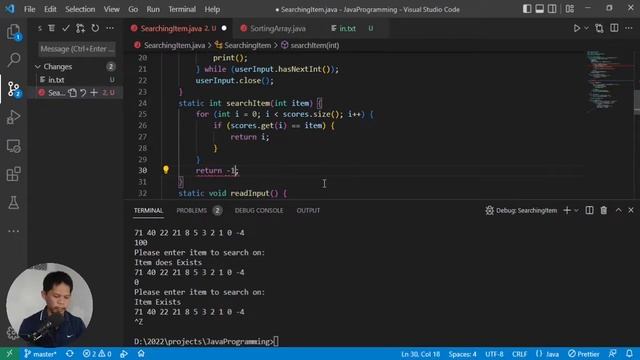Open Customize Layout icon in title bar
Screen dimensions: 640x360
(570, 9)
